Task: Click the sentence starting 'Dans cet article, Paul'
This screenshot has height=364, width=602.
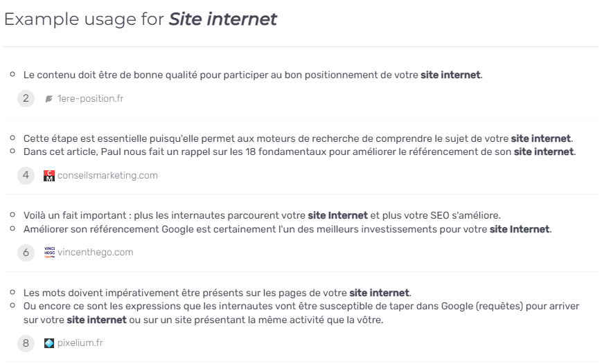Action: pyautogui.click(x=299, y=152)
